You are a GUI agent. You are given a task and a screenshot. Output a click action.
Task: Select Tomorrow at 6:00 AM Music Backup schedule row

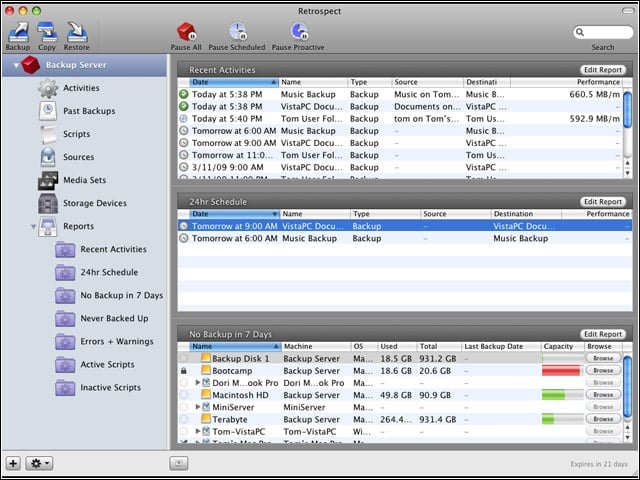coord(405,238)
